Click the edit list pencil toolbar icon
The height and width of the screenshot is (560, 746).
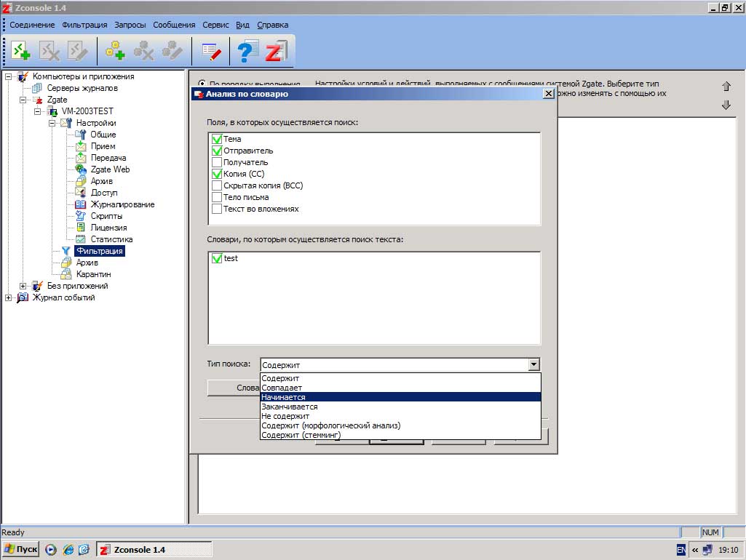[x=211, y=50]
